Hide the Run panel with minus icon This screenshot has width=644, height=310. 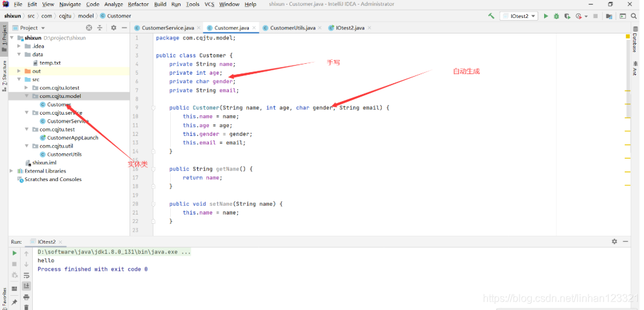625,242
